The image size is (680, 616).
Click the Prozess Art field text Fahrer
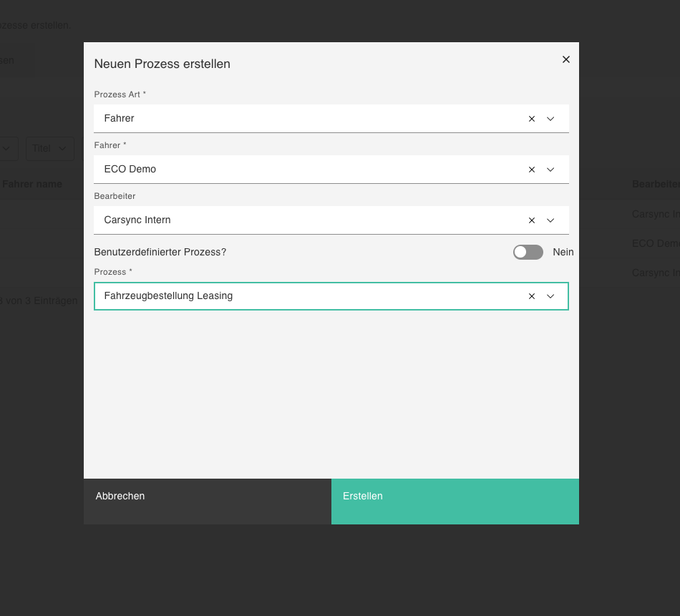pyautogui.click(x=119, y=118)
